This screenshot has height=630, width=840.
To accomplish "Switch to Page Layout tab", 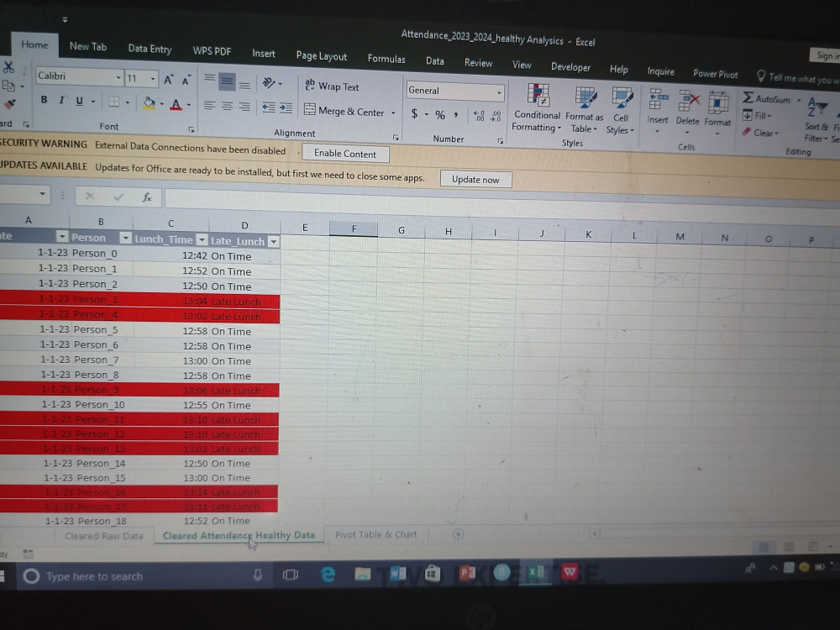I will (x=322, y=56).
